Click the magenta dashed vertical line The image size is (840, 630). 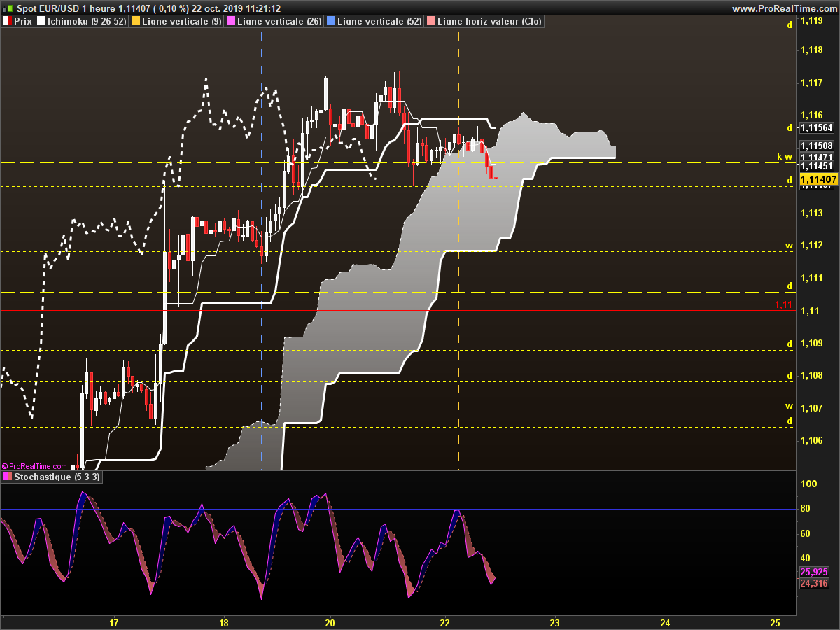tap(381, 252)
